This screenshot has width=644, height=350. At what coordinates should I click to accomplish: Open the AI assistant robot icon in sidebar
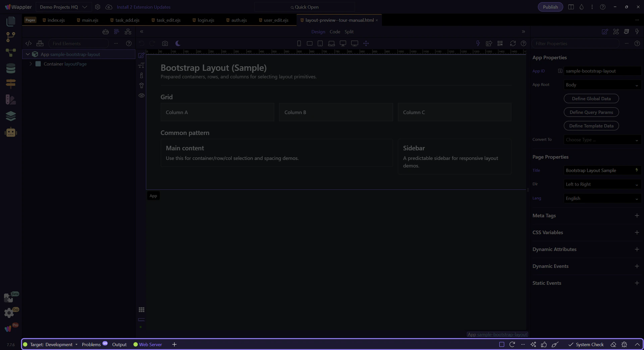click(11, 132)
